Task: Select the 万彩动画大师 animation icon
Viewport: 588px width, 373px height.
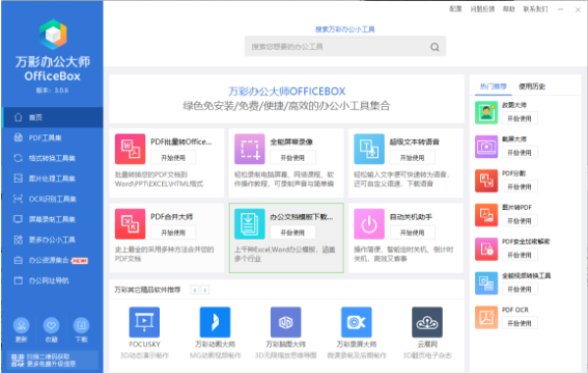Action: tap(215, 322)
